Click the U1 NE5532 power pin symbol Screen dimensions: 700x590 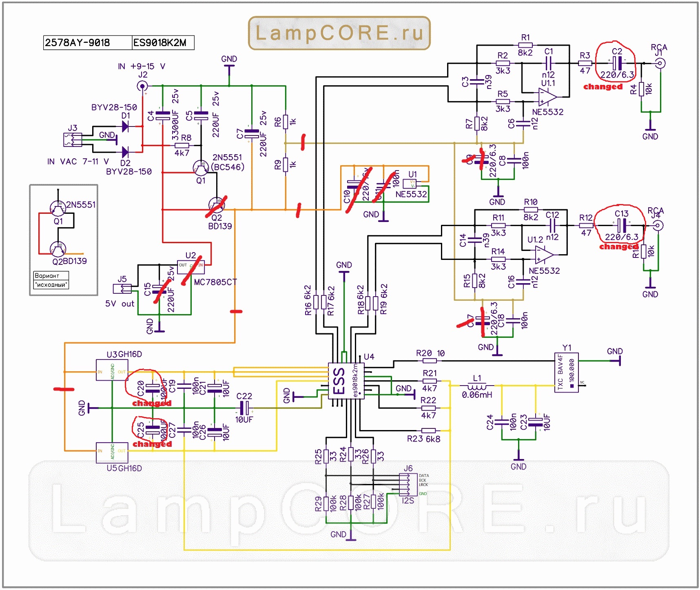tap(410, 184)
